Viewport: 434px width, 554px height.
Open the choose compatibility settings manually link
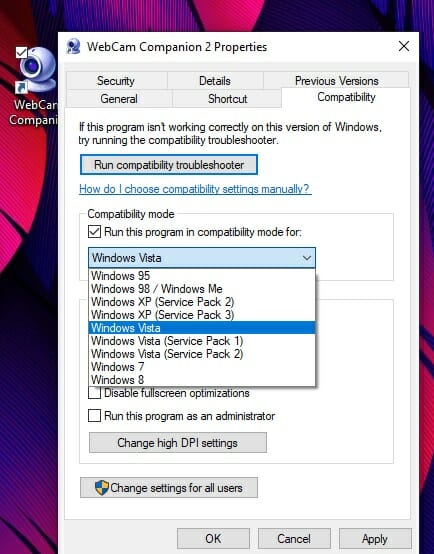tap(195, 189)
